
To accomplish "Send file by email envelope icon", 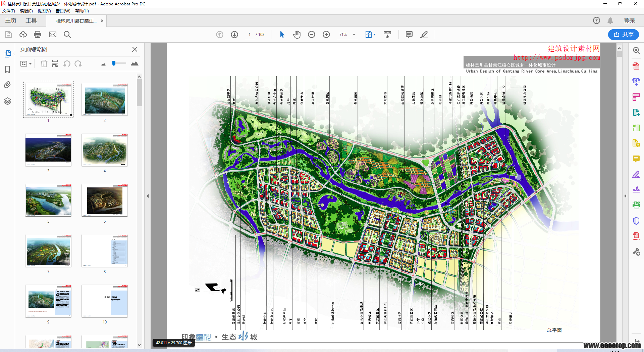I will [53, 35].
